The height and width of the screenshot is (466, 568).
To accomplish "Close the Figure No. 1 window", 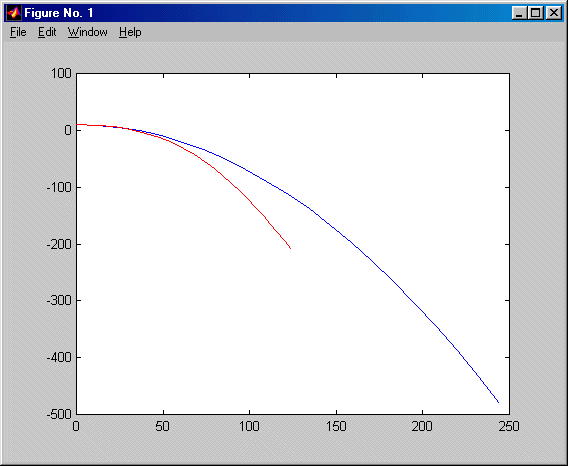I will (554, 13).
